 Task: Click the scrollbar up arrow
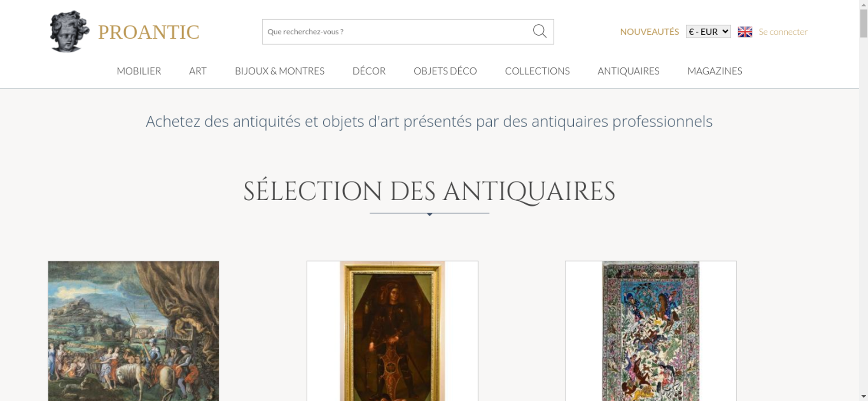863,4
